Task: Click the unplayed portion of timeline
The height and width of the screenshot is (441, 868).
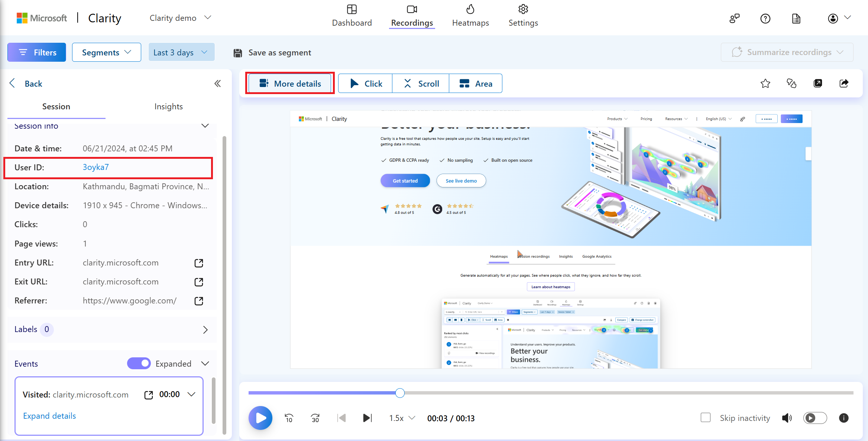Action: pos(629,393)
